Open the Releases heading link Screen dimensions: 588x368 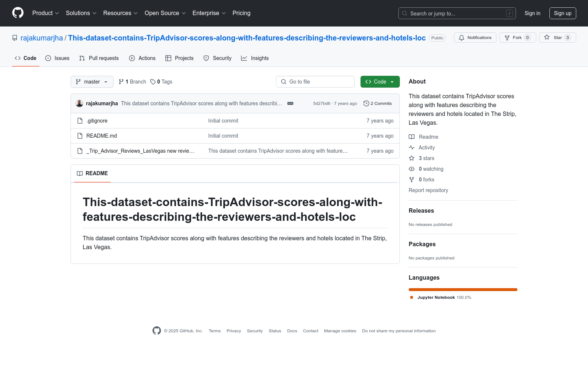421,210
